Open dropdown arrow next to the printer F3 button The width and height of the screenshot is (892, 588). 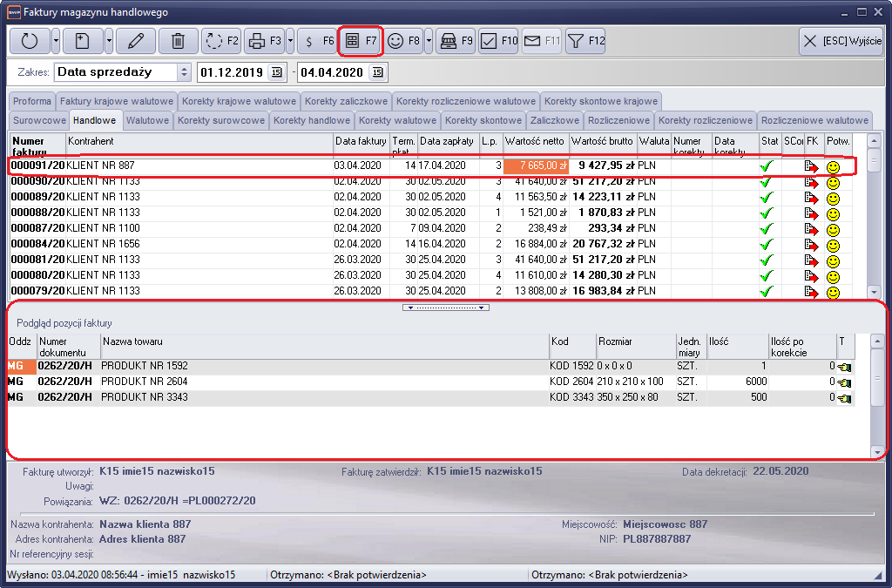[x=290, y=41]
